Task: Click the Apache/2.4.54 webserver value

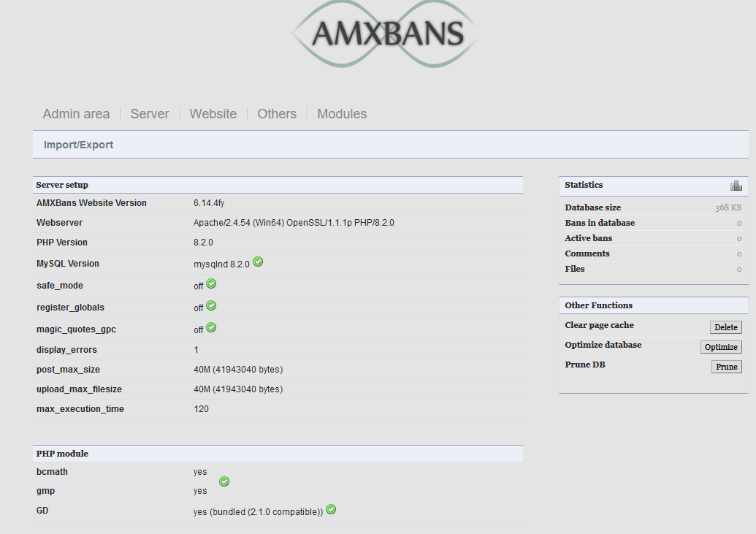Action: coord(294,223)
